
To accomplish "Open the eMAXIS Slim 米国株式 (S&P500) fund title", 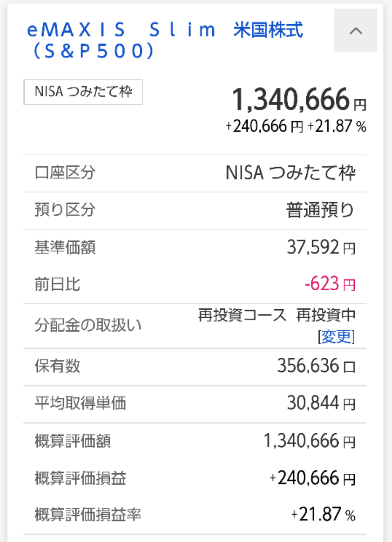I will pos(165,40).
